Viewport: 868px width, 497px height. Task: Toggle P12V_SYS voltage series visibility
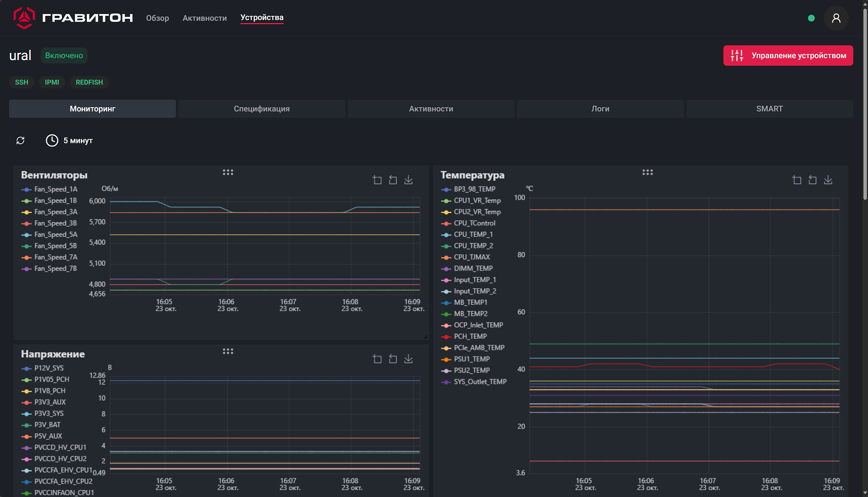tap(48, 368)
